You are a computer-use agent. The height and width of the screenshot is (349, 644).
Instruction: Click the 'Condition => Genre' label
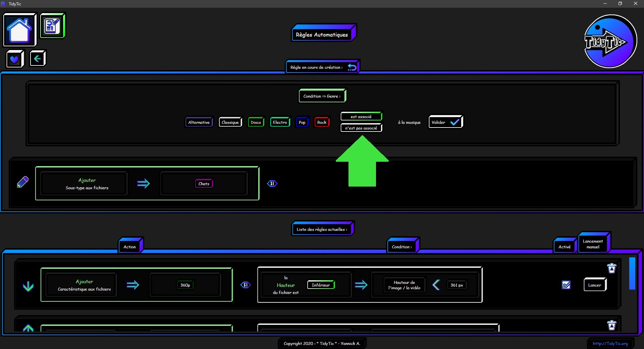tap(322, 96)
